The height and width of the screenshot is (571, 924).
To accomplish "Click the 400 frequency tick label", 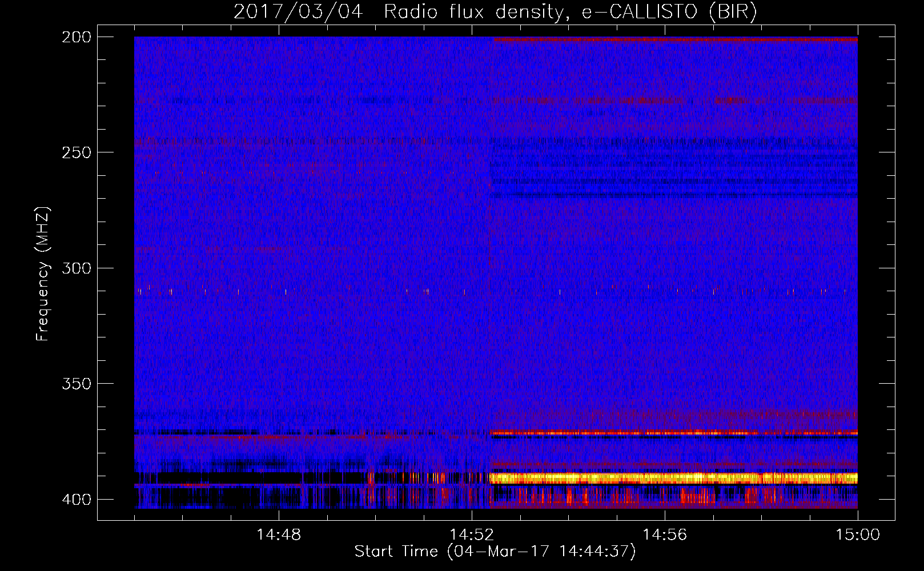I will 77,499.
